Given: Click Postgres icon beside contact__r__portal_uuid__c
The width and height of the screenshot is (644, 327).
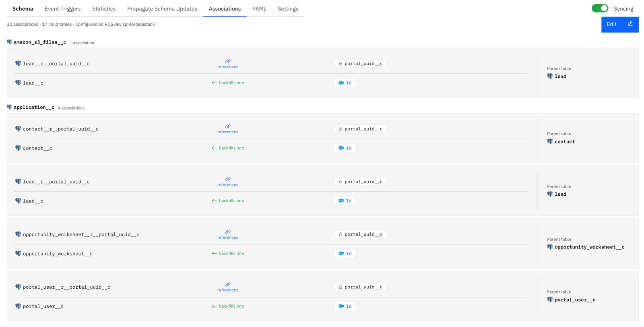Looking at the screenshot, I should tap(18, 129).
